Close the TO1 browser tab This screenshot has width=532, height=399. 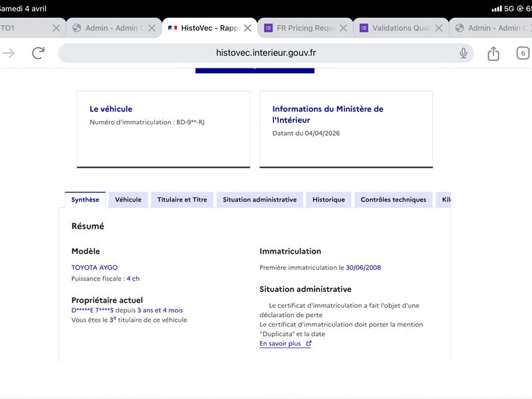click(56, 28)
